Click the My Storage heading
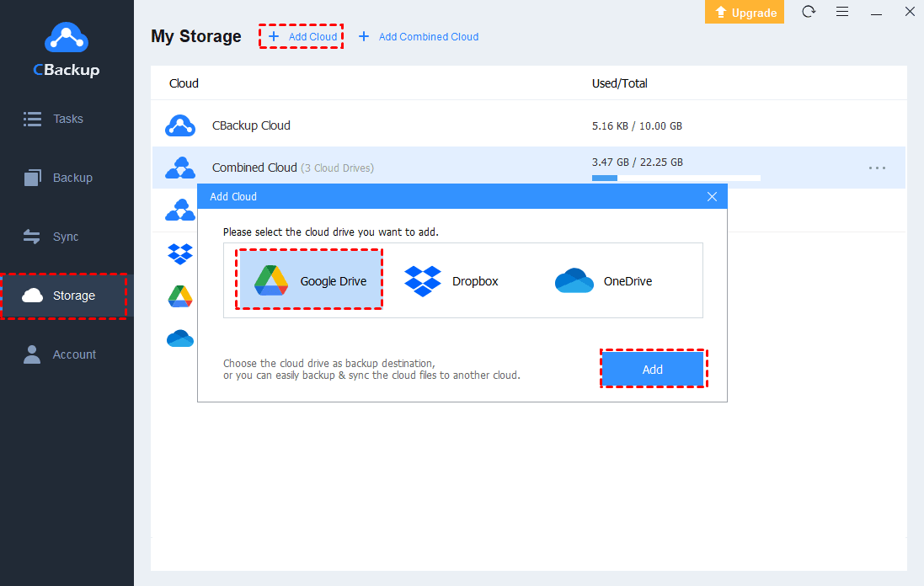924x586 pixels. [x=196, y=36]
